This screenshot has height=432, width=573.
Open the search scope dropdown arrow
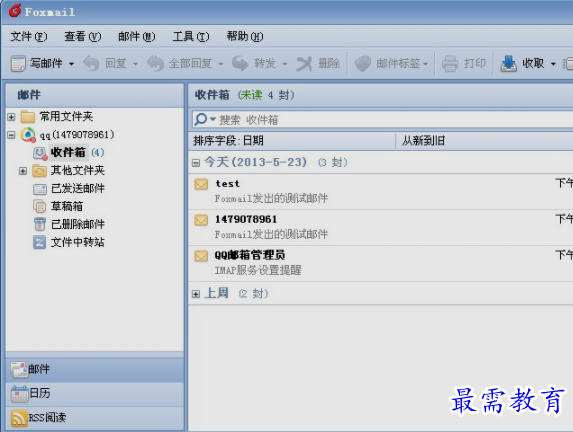point(213,119)
